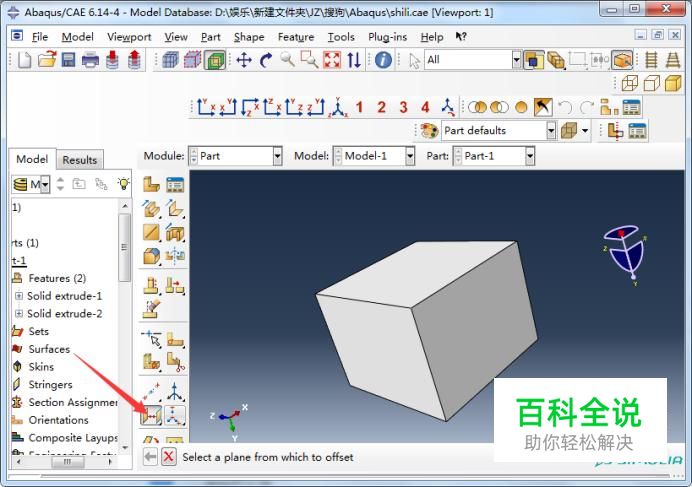Click the Cycle Views arrows icon
This screenshot has width=692, height=487.
click(x=354, y=60)
